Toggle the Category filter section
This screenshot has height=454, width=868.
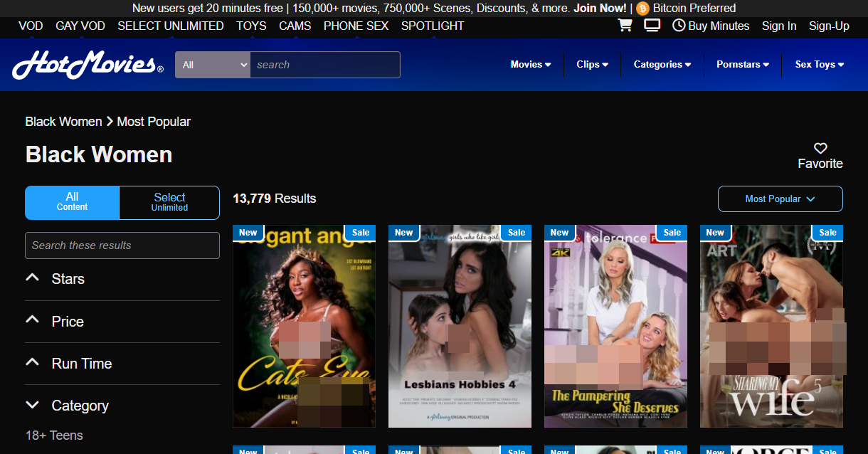122,406
